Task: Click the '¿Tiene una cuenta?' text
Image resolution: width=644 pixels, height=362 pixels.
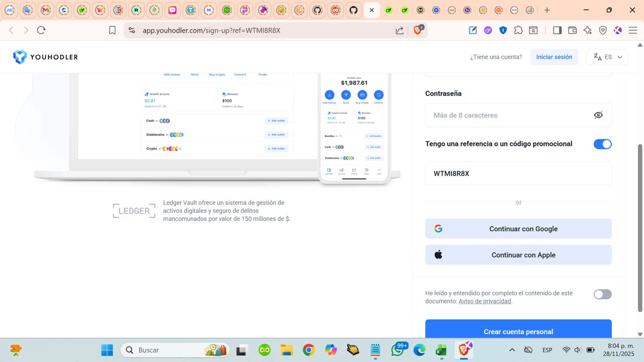Action: tap(496, 57)
